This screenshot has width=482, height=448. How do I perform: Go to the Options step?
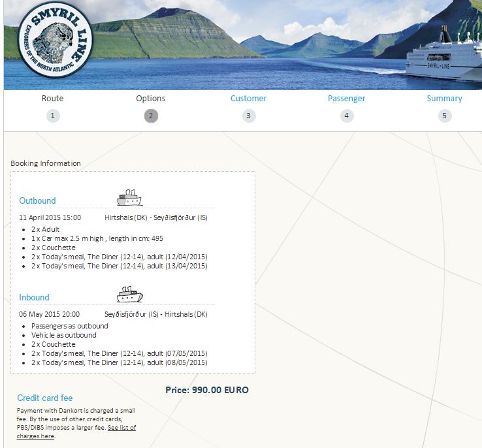point(151,99)
